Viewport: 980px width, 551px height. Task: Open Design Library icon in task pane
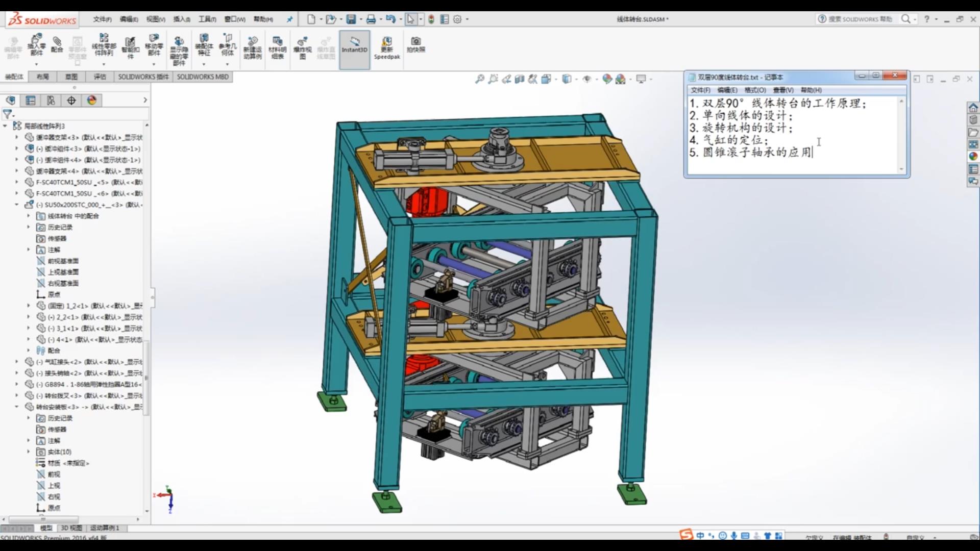click(973, 120)
